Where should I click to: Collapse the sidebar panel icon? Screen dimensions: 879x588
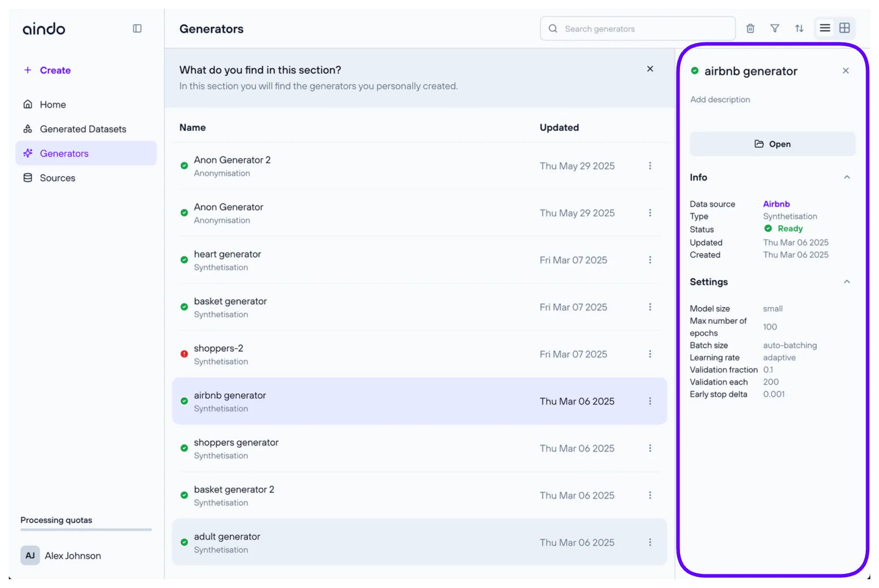click(137, 29)
